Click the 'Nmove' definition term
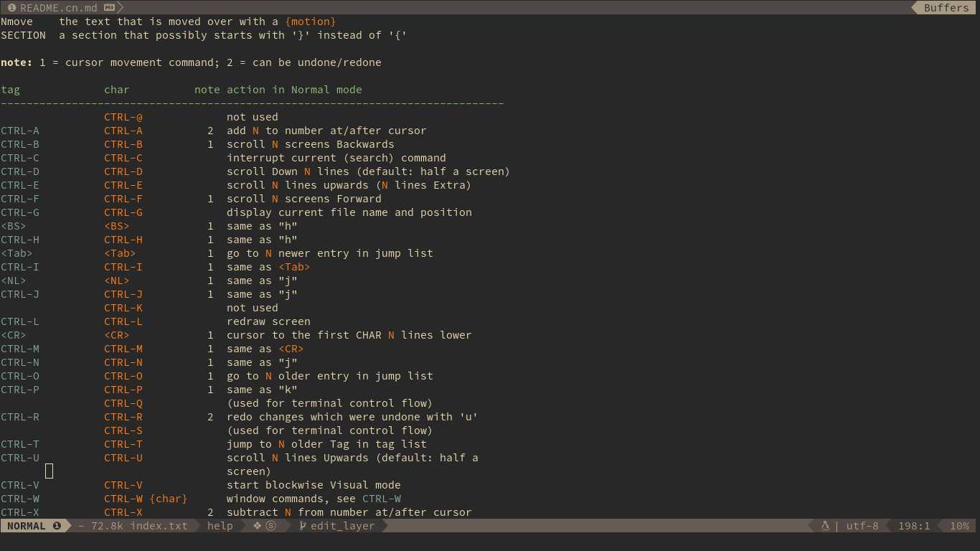 coord(17,22)
